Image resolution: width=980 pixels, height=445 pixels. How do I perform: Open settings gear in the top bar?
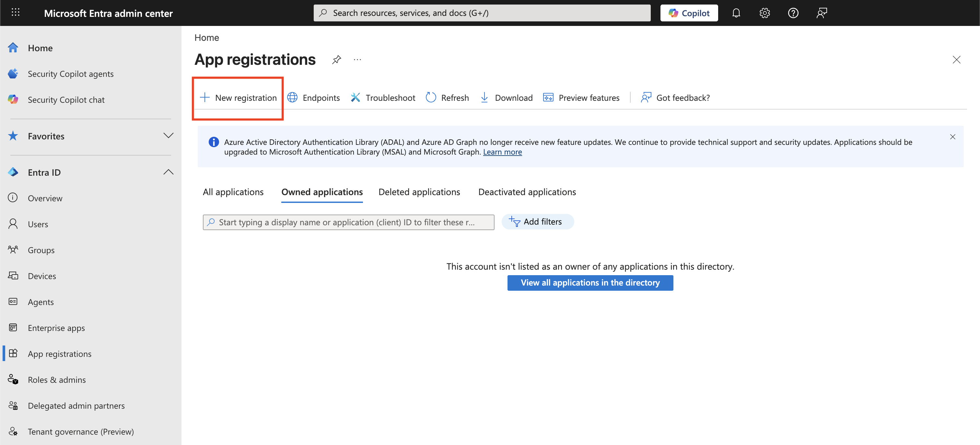pyautogui.click(x=764, y=13)
